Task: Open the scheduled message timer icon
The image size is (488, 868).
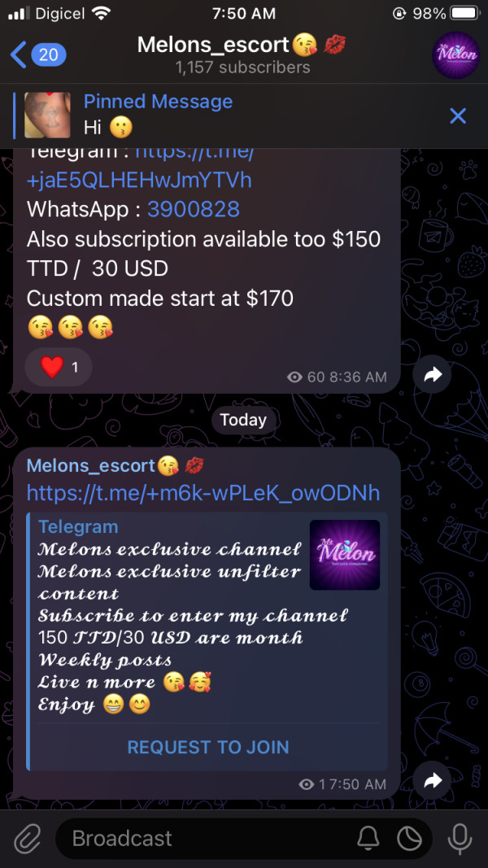Action: pyautogui.click(x=410, y=839)
